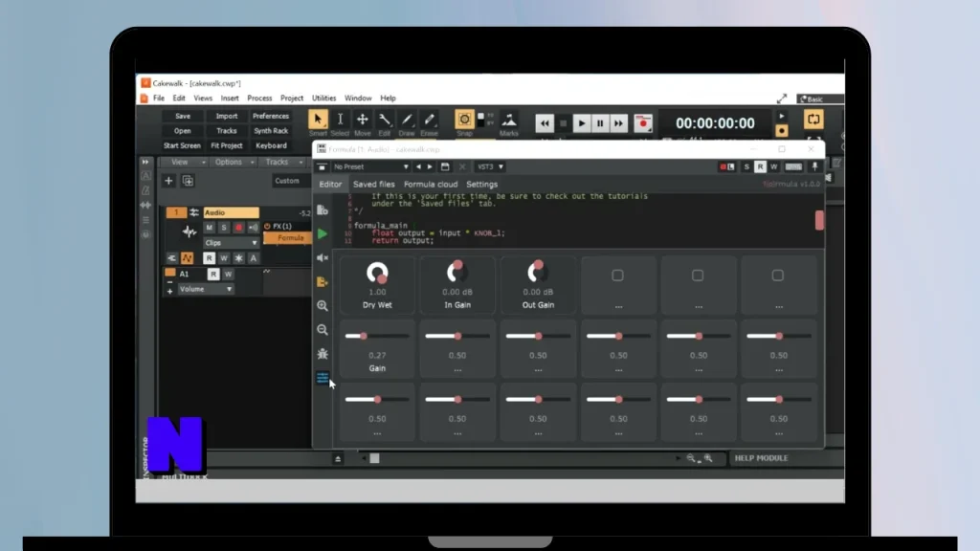The height and width of the screenshot is (551, 980).
Task: Arm the Audio track for recording
Action: point(238,228)
